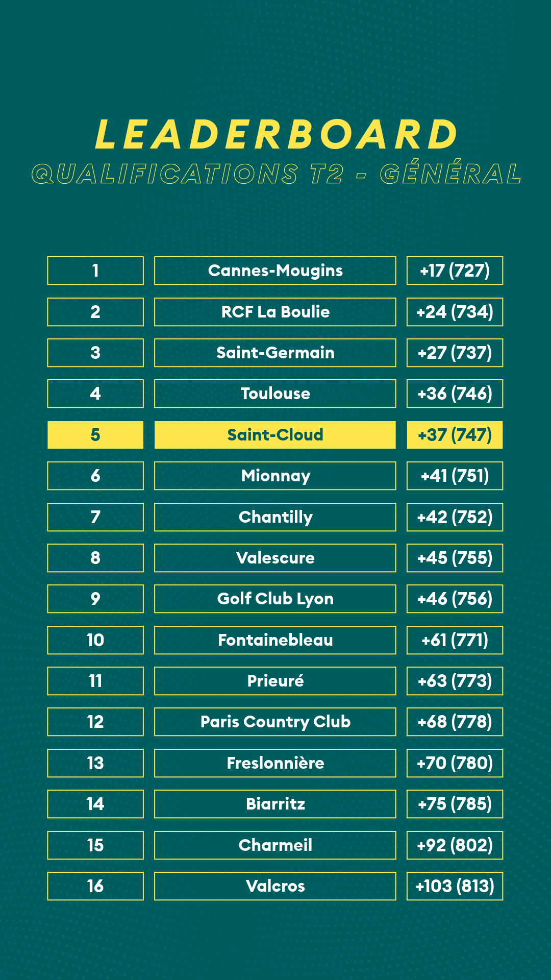This screenshot has height=980, width=551.
Task: Click the Cannes-Mougins team row
Action: point(275,271)
